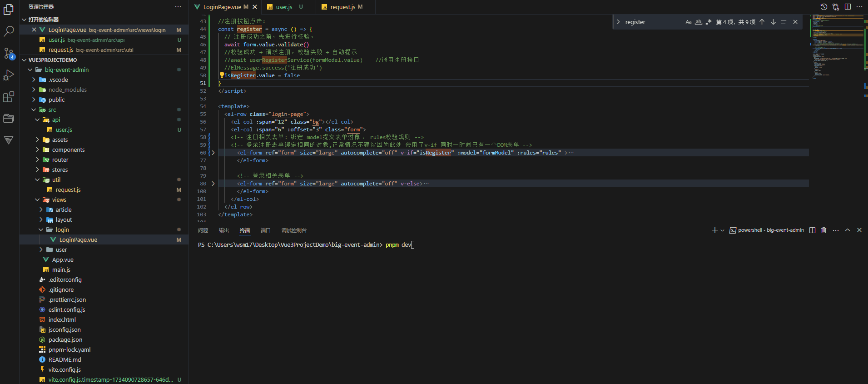Open terminal panel more actions

pyautogui.click(x=836, y=230)
